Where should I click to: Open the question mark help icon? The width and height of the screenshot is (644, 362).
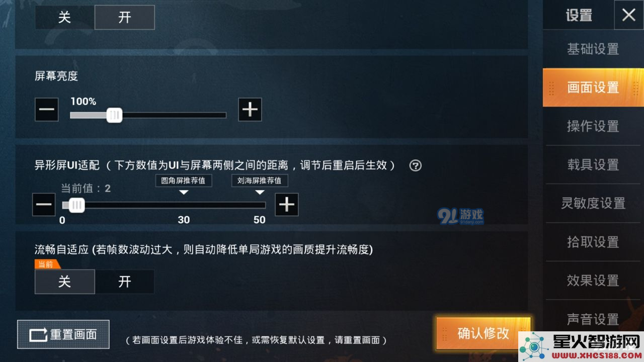[x=416, y=165]
